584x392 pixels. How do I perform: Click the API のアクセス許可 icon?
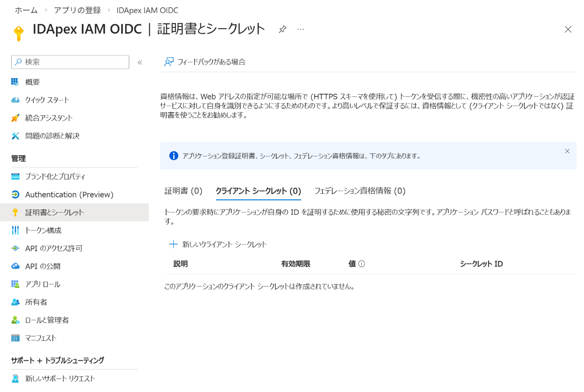pyautogui.click(x=15, y=248)
